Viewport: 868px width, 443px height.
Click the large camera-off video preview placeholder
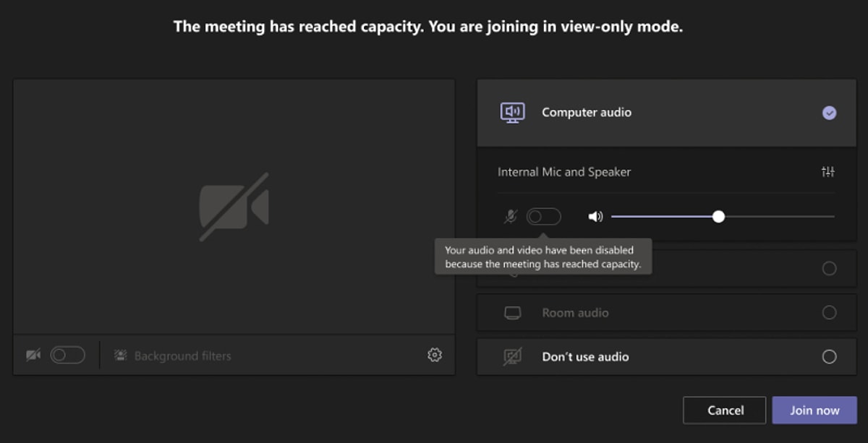[234, 207]
